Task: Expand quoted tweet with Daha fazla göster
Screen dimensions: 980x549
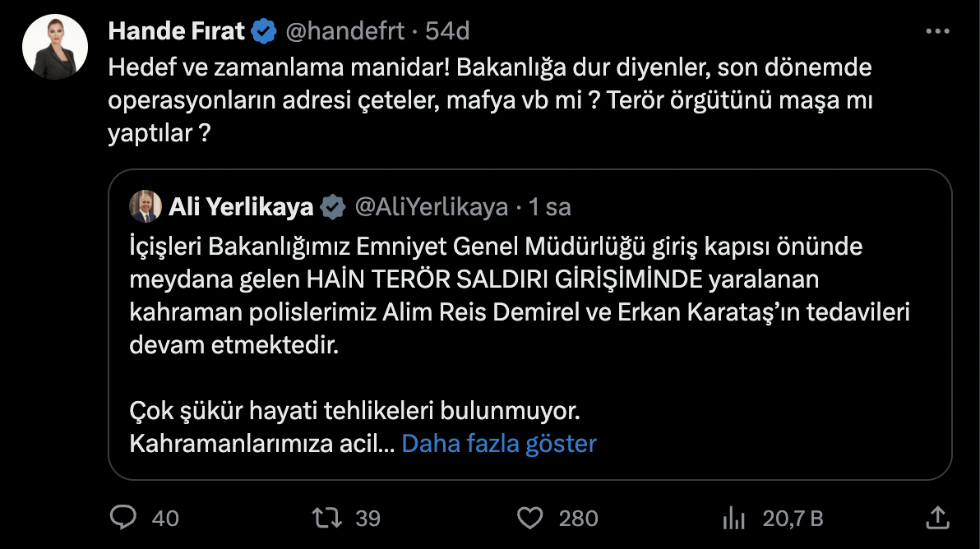Action: (x=498, y=444)
